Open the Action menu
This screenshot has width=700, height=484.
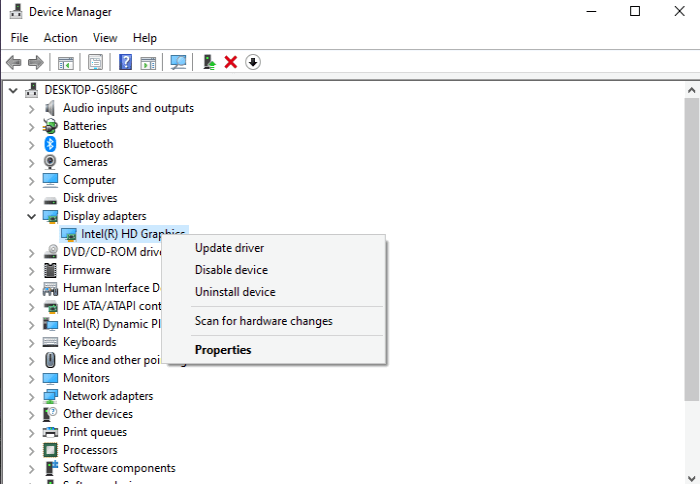[x=60, y=38]
